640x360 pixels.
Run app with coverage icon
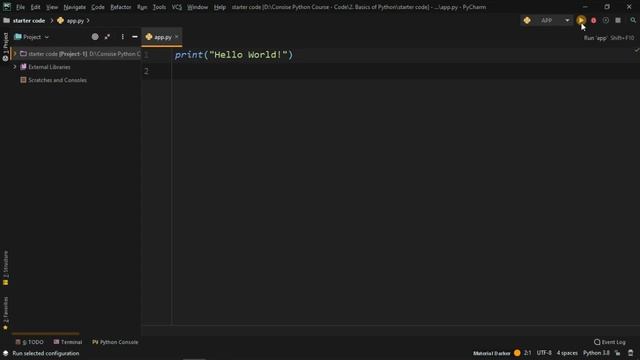pos(606,20)
